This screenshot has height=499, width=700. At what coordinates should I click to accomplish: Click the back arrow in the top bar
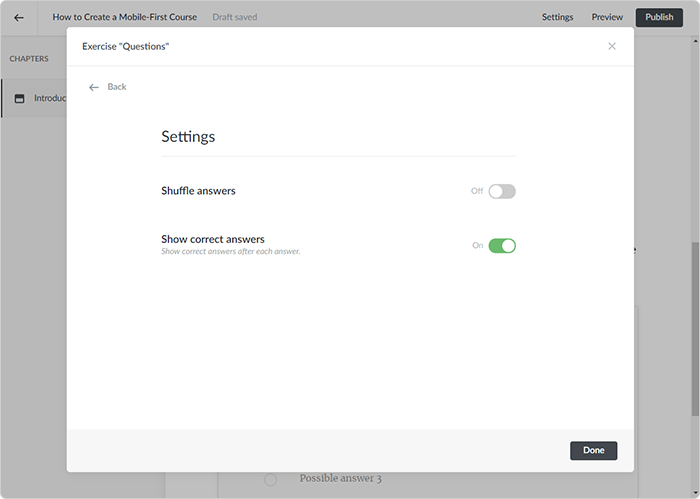pyautogui.click(x=19, y=17)
